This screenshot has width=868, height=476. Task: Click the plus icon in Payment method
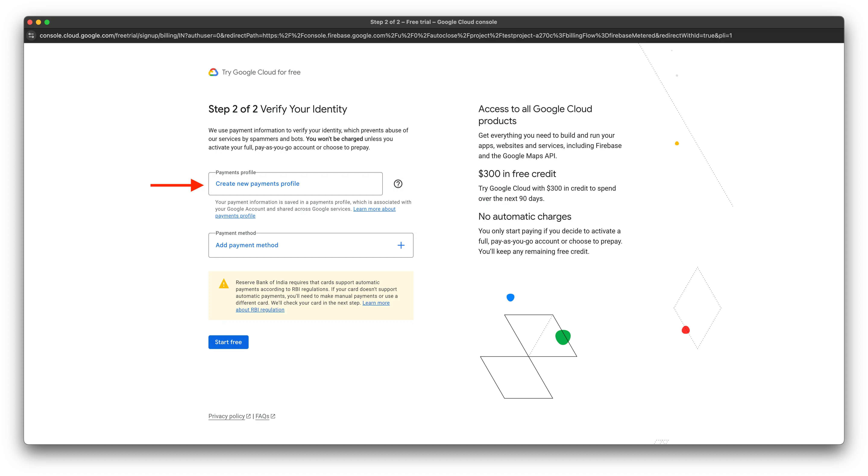click(x=401, y=245)
